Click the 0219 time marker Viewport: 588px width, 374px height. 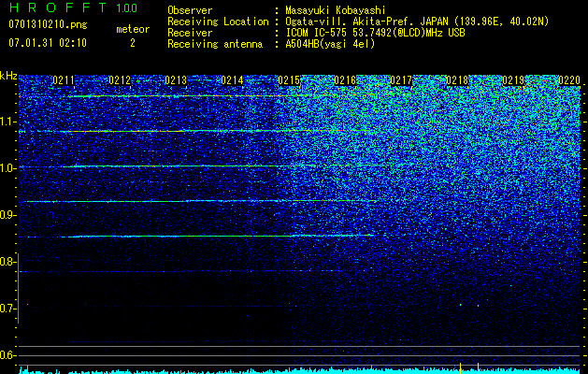click(x=514, y=80)
